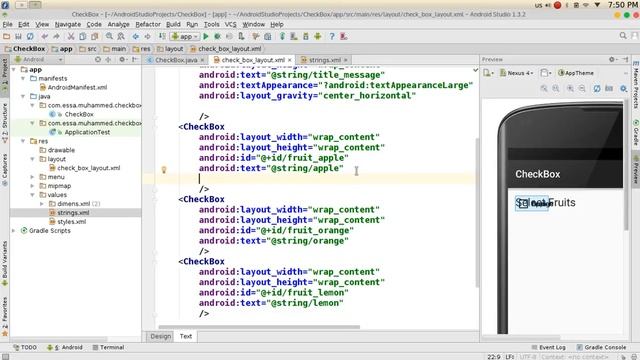The width and height of the screenshot is (640, 360).
Task: Click the editor horizontal scrollbar
Action: [x=259, y=327]
